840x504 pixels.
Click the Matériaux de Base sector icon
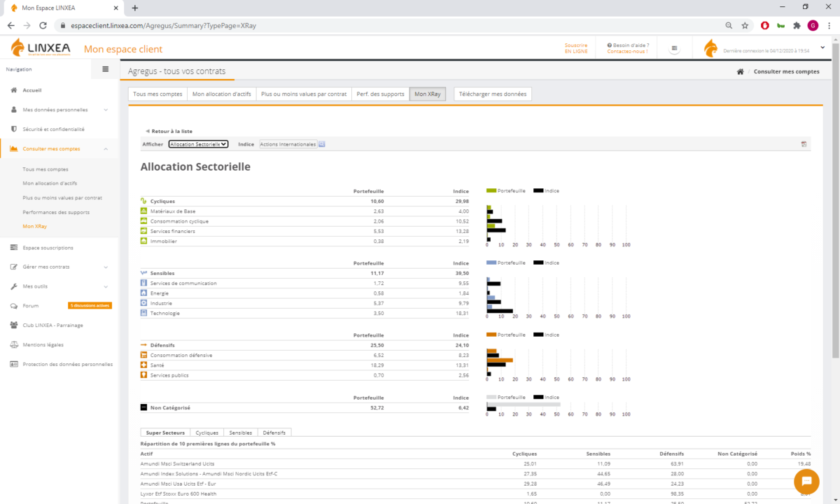[143, 211]
